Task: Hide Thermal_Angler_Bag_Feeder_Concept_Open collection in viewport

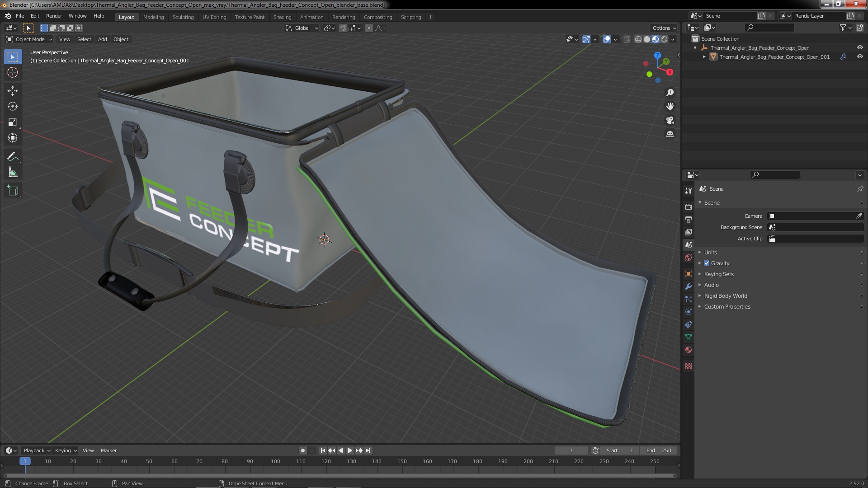Action: tap(860, 47)
